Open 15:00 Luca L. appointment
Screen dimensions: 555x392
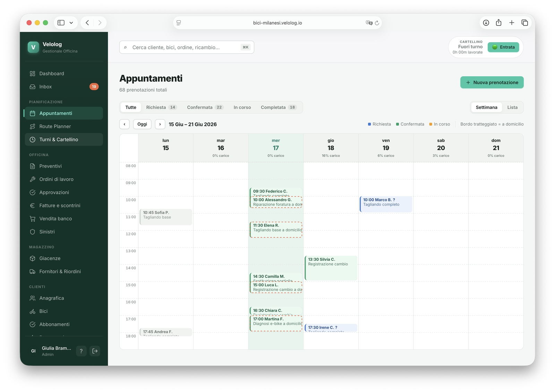(x=276, y=287)
